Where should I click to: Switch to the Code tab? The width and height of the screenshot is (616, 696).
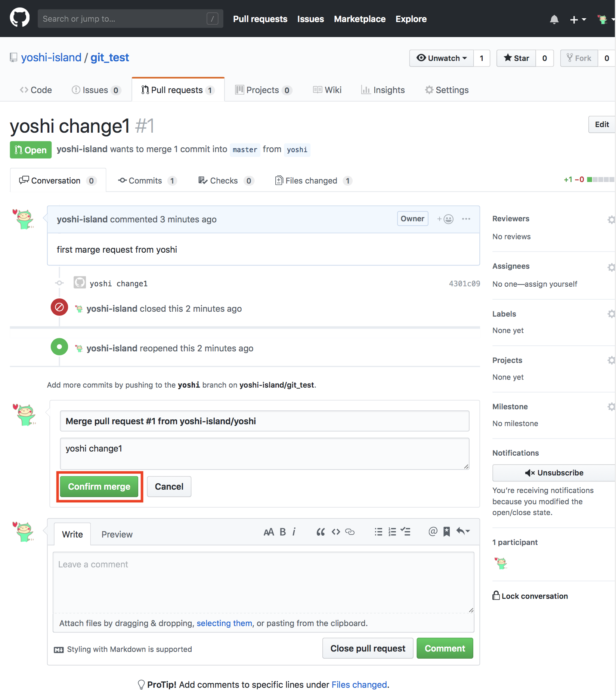(x=36, y=90)
